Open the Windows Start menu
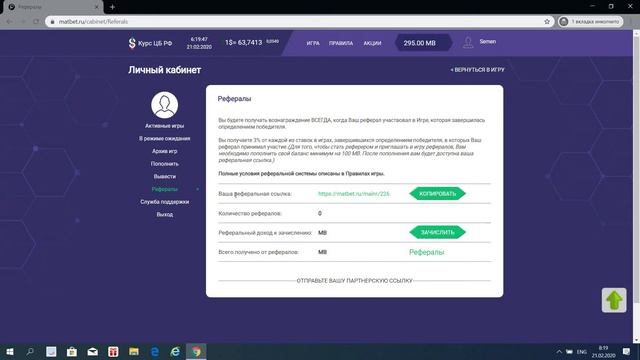The image size is (640, 360). (10, 351)
